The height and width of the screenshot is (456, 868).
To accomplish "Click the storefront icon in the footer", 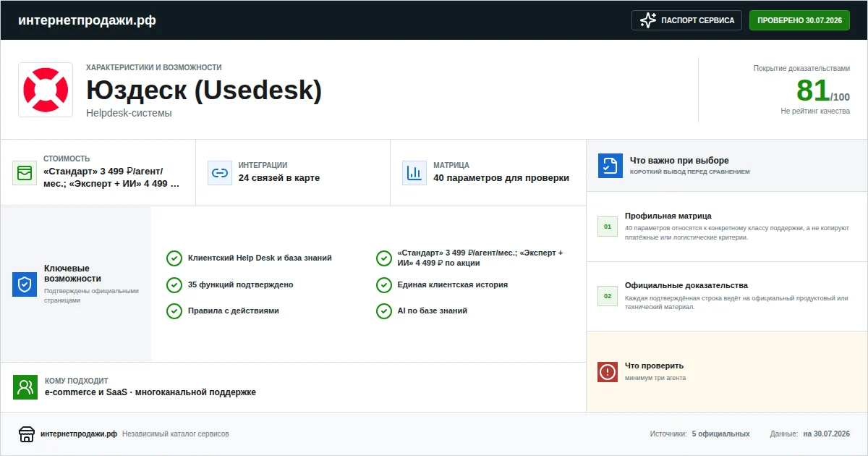I will point(27,434).
